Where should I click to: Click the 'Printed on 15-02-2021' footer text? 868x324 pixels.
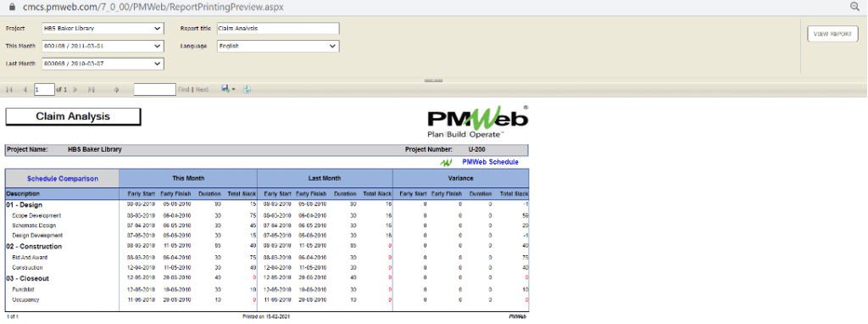[266, 317]
